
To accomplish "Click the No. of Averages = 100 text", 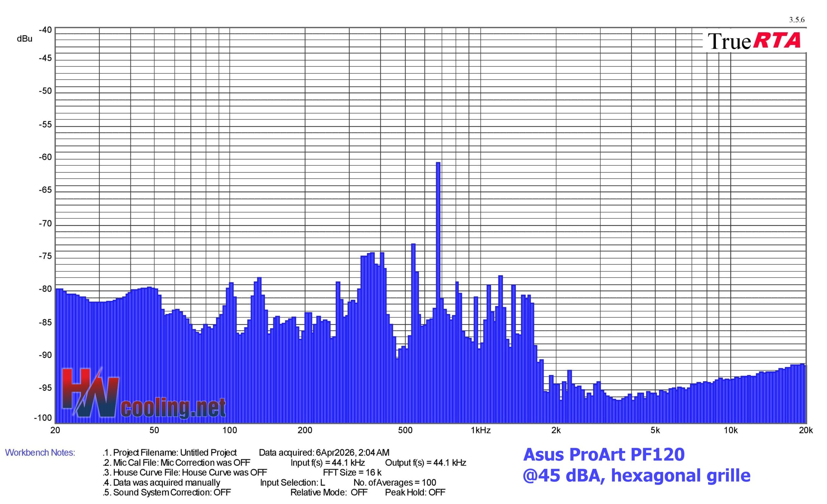I will tap(395, 483).
